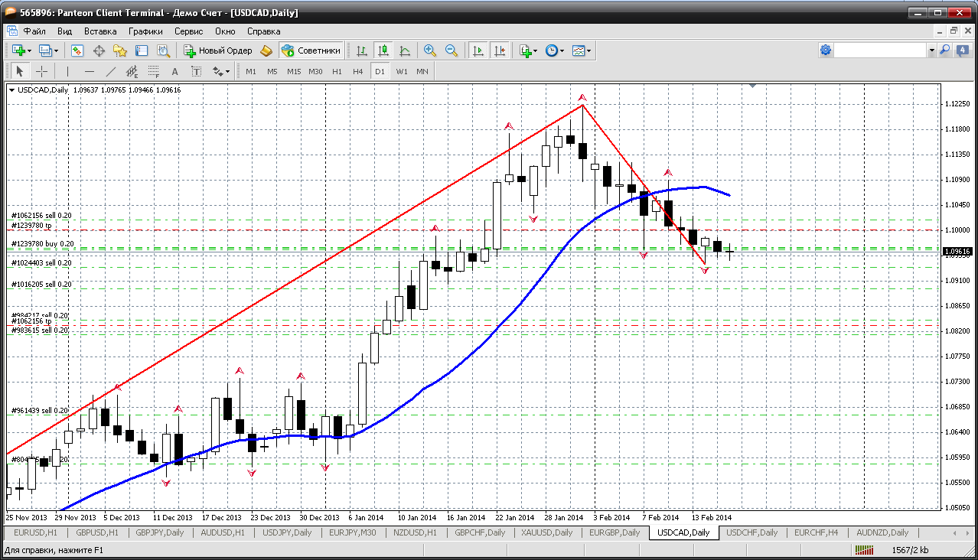Open the Вставка menu

[100, 31]
